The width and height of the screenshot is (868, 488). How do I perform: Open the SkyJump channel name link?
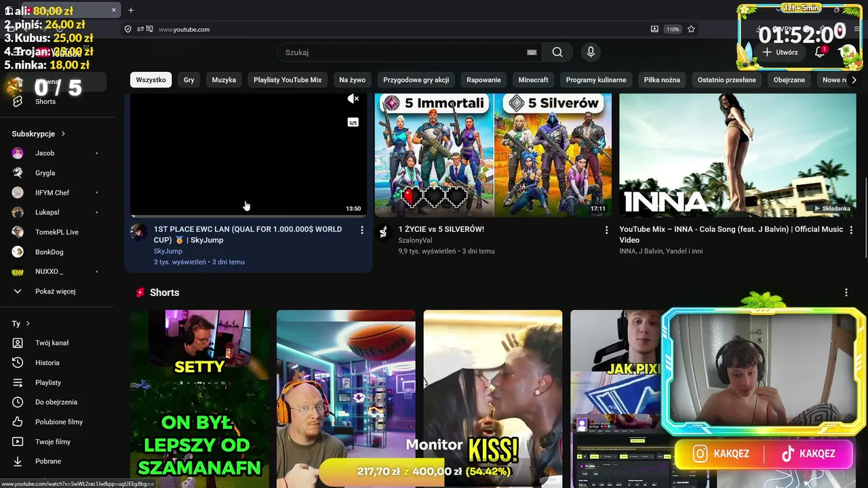coord(168,251)
